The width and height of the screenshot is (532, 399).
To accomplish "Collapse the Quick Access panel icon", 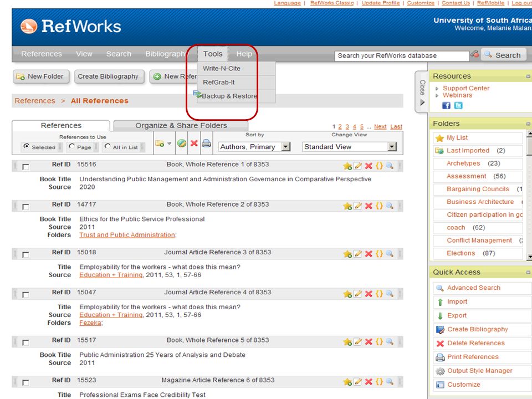I will 528,272.
